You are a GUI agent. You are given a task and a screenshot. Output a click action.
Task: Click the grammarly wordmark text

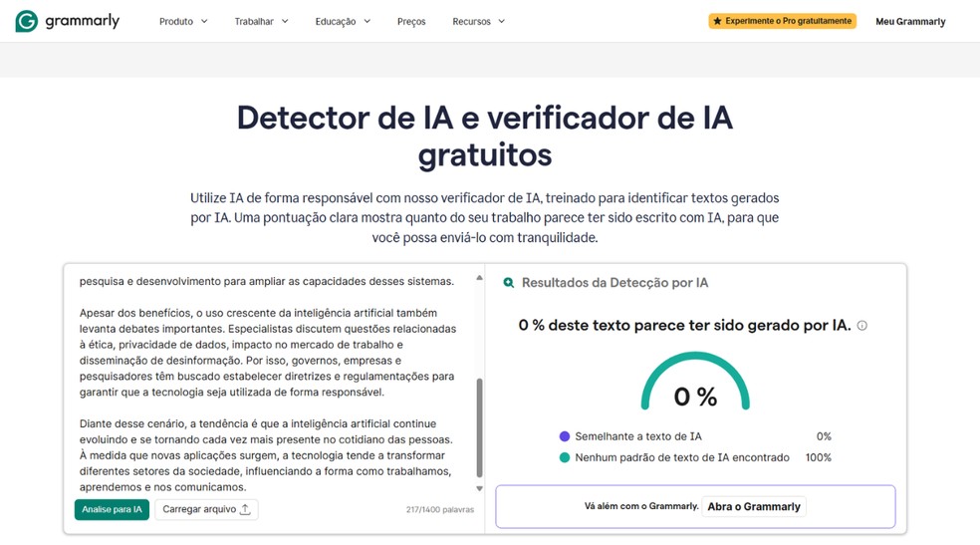point(82,21)
